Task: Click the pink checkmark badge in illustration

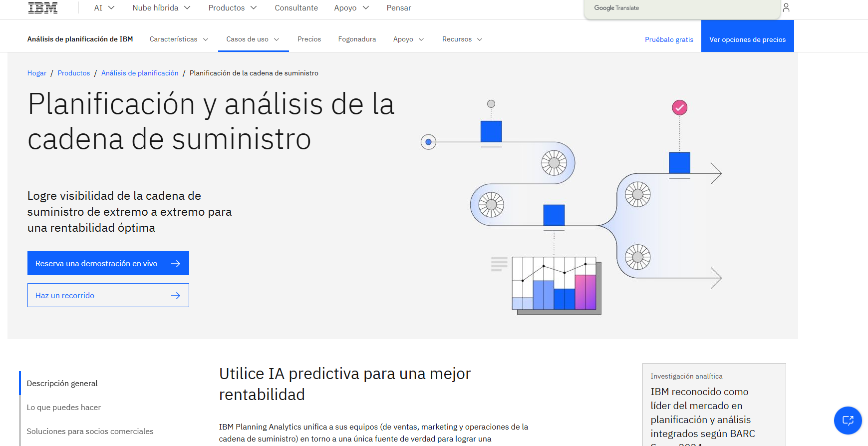Action: (x=679, y=107)
